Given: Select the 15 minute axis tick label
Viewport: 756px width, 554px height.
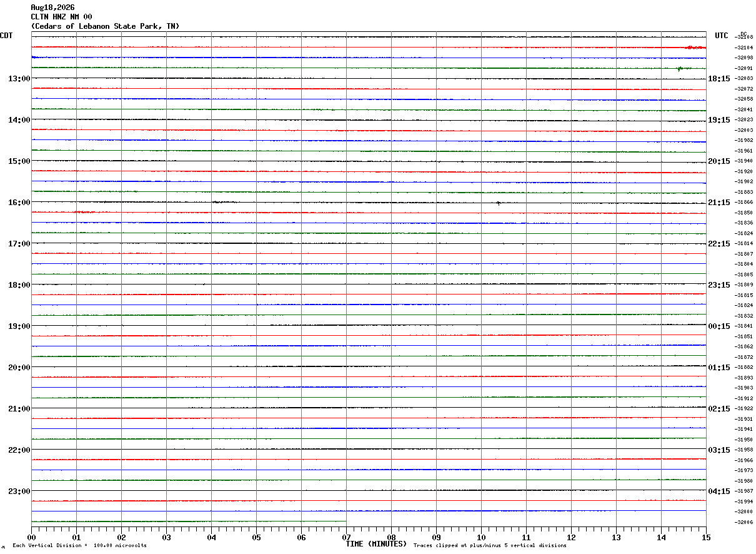Looking at the screenshot, I should click(x=706, y=538).
